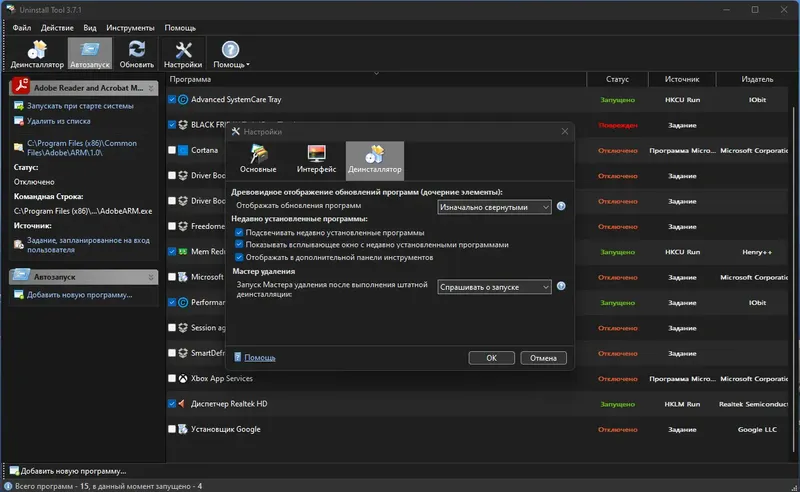The height and width of the screenshot is (492, 800).
Task: Open the C:\Program Files (x86)\Common path link
Action: click(x=82, y=147)
